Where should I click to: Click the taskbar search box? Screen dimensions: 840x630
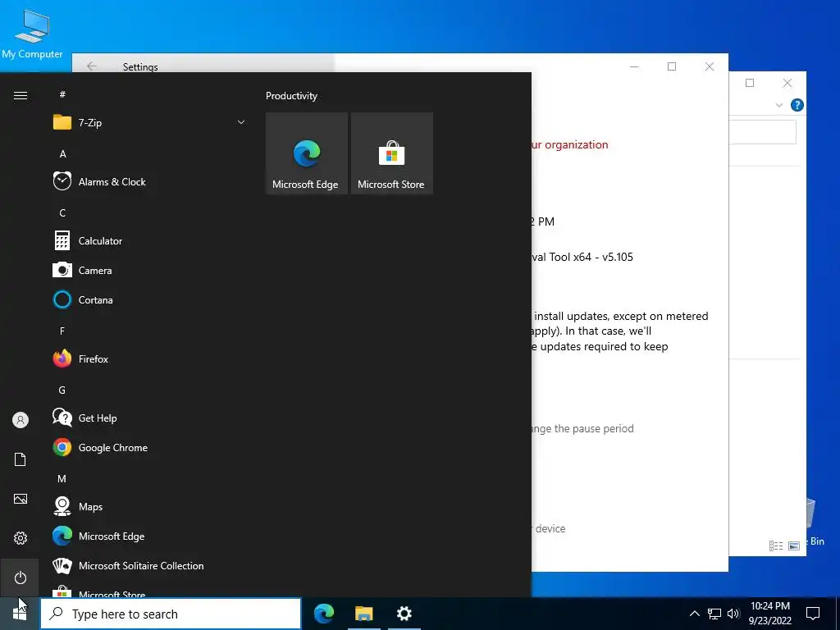coord(171,614)
